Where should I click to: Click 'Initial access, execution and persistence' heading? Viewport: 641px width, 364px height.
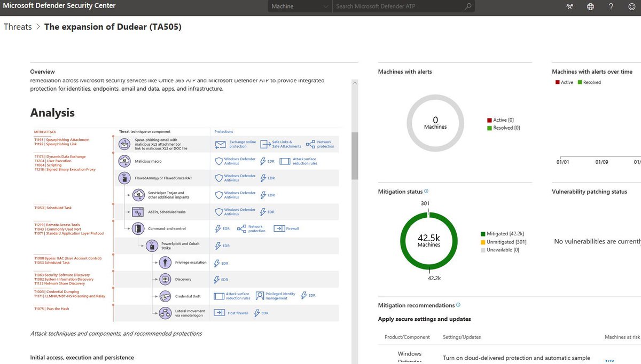(x=82, y=357)
